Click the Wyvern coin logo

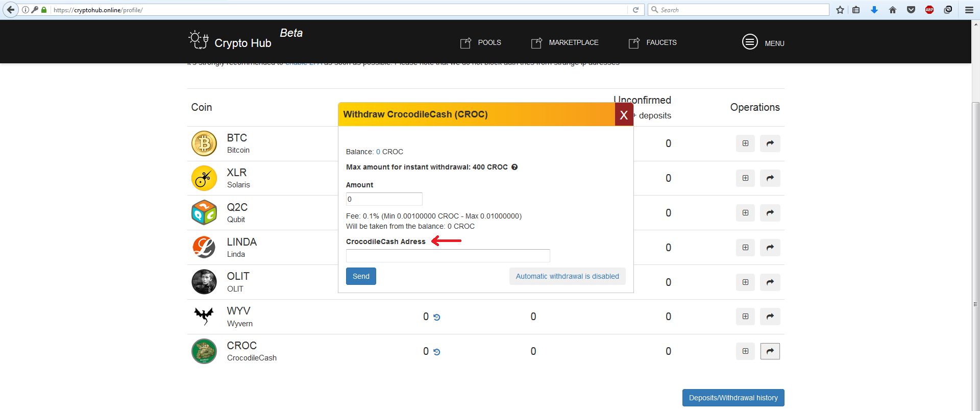[x=204, y=317]
